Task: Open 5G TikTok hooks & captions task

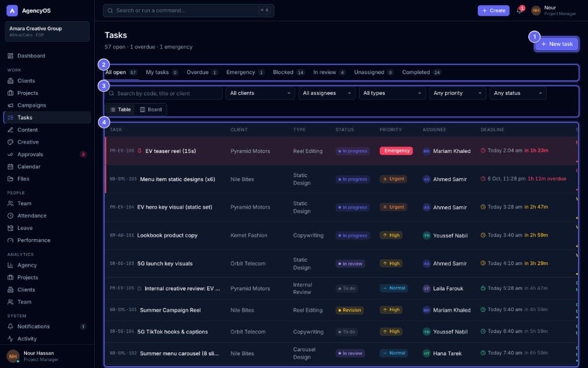Action: [172, 332]
